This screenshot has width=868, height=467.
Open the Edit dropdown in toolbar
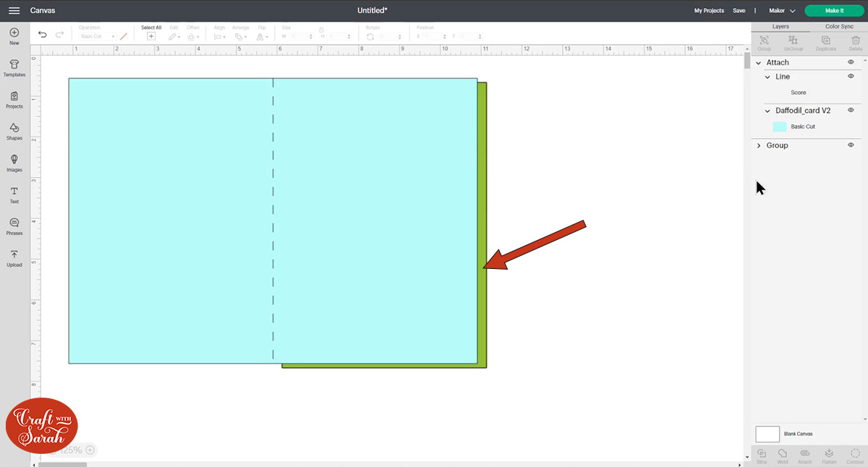tap(174, 36)
